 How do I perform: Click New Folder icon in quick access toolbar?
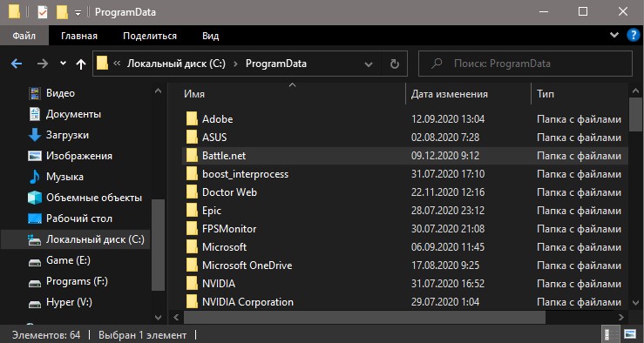62,12
